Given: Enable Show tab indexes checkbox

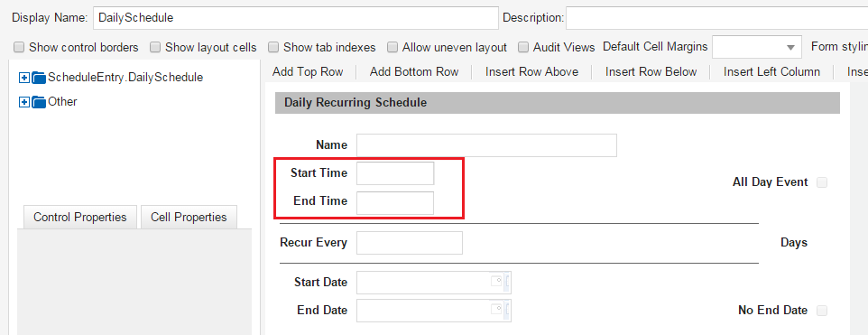Looking at the screenshot, I should tap(273, 48).
